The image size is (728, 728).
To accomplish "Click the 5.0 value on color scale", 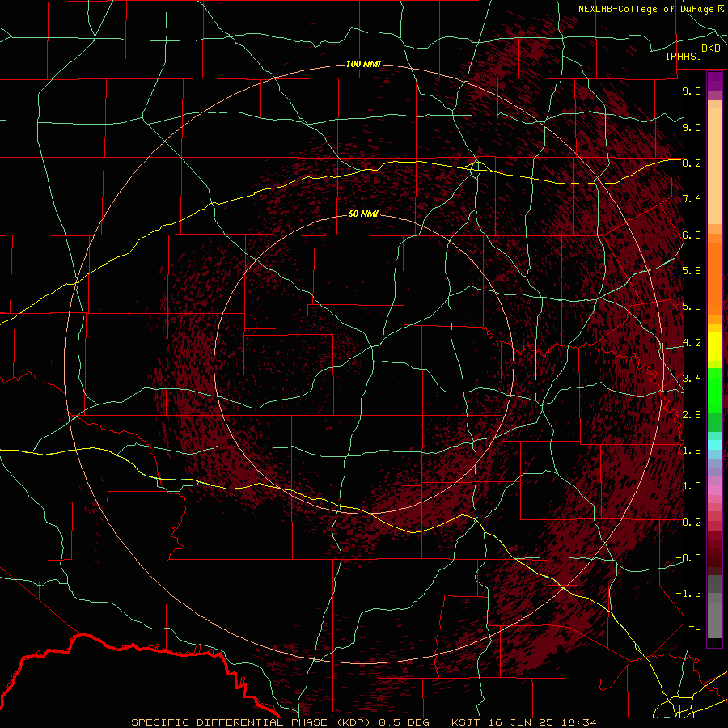I will [x=692, y=307].
